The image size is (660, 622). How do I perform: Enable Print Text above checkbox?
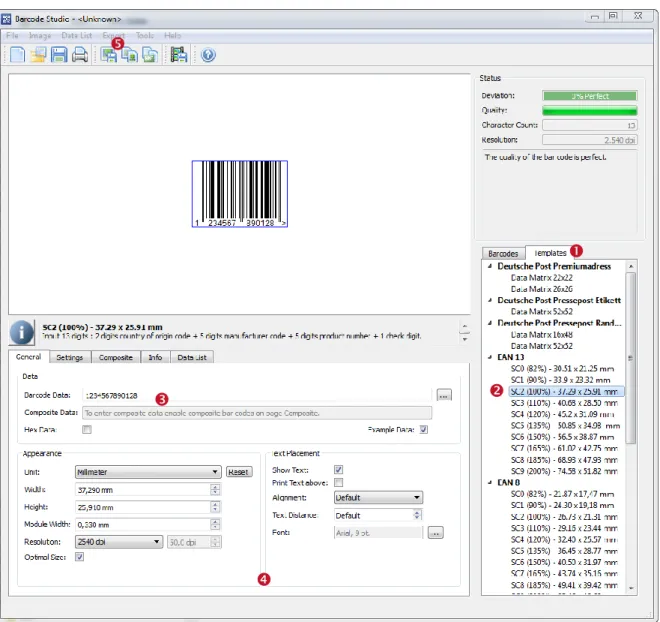click(338, 482)
